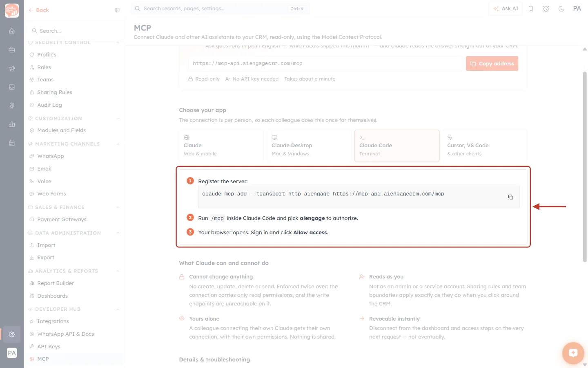Click the scrollbar down arrow
This screenshot has width=588, height=368.
tap(585, 364)
